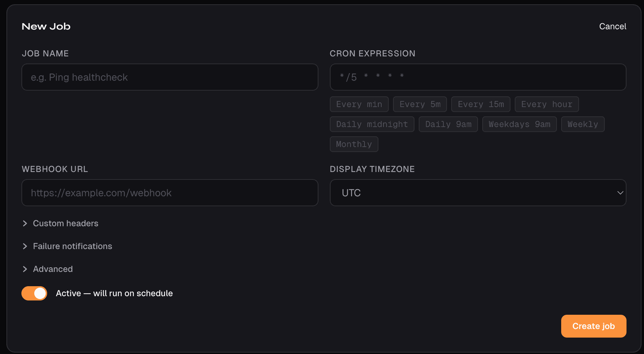This screenshot has width=644, height=354.
Task: Choose the Every 5m preset
Action: (420, 104)
